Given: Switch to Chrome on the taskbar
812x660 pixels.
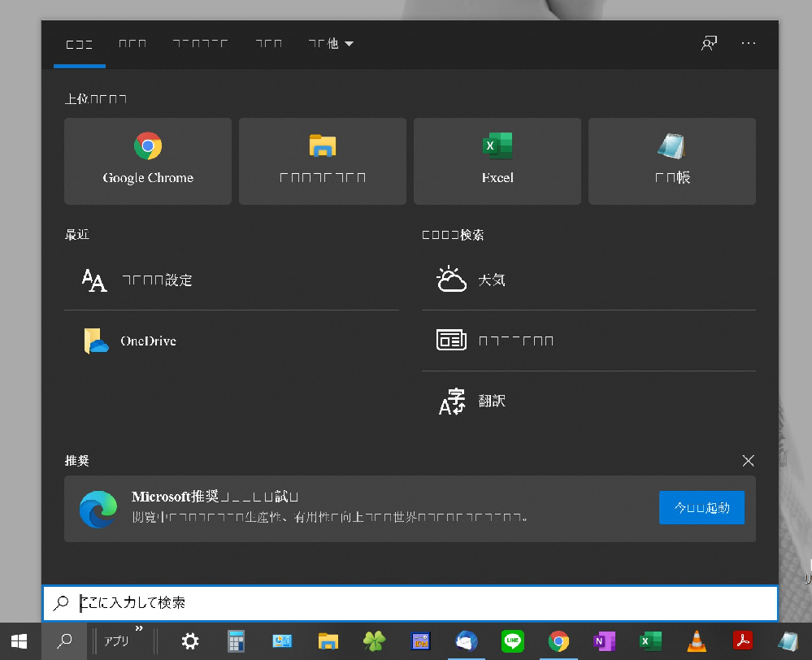Looking at the screenshot, I should pos(558,641).
